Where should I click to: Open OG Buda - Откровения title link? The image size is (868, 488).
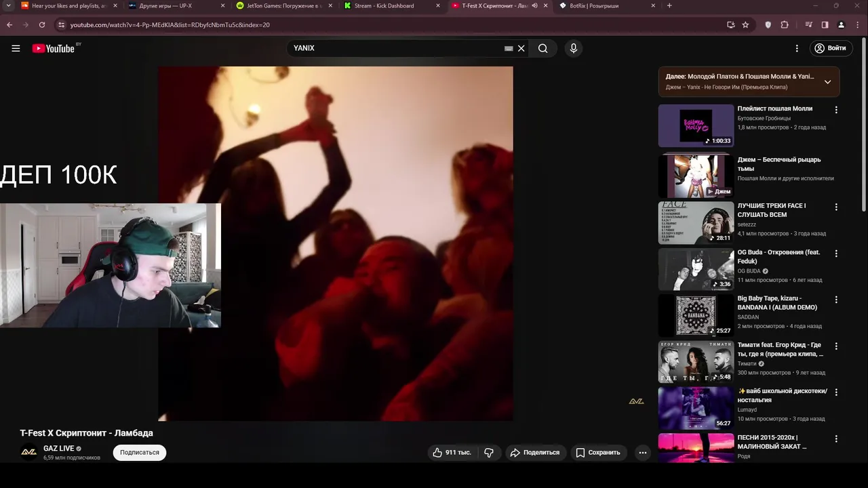tap(778, 256)
